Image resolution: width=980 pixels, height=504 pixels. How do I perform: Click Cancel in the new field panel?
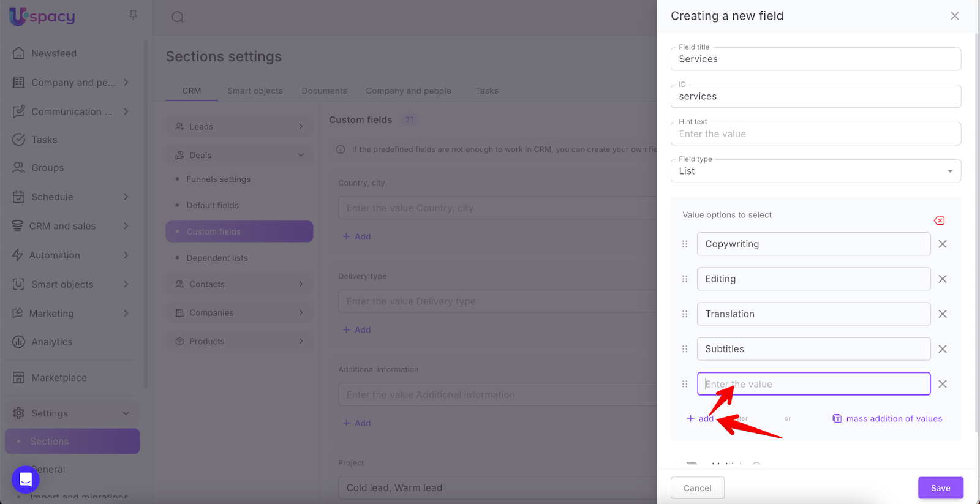pos(697,488)
